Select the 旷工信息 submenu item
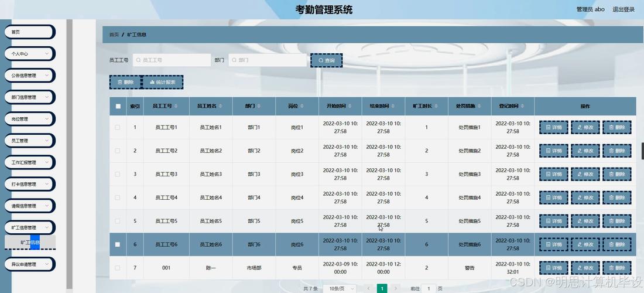 click(30, 243)
